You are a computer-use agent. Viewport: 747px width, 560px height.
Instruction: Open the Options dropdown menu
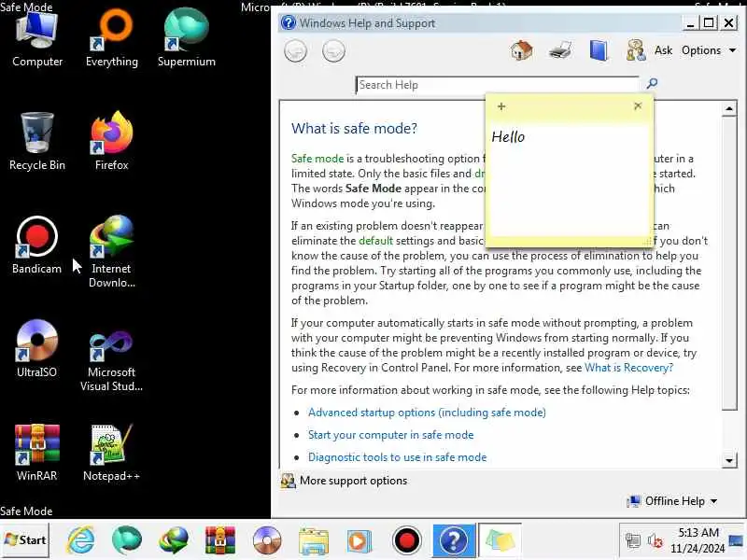point(709,50)
